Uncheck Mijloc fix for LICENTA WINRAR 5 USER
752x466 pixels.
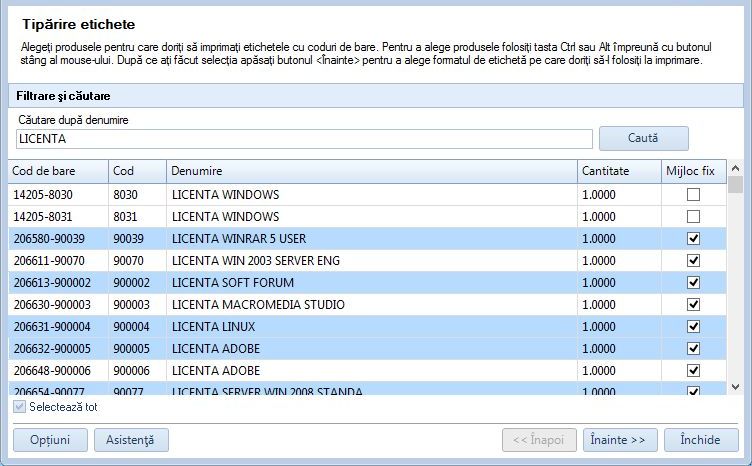click(693, 239)
